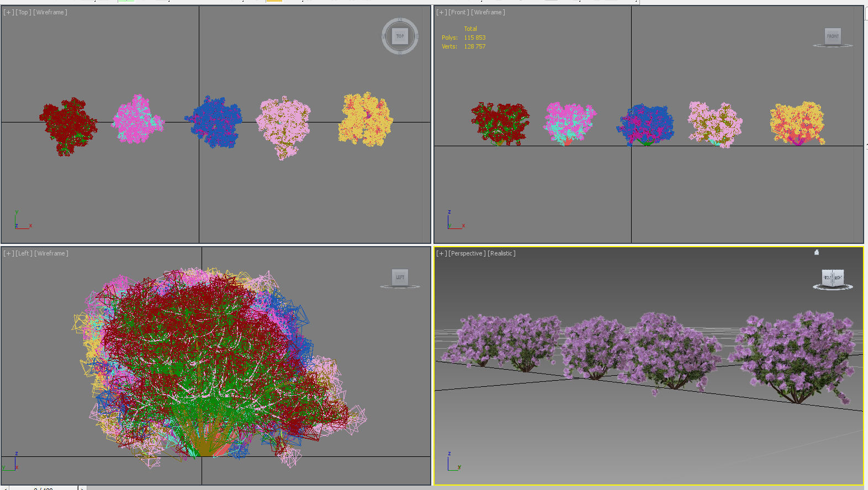The image size is (868, 490).
Task: Open Top viewport's [Wireframe] shading menu
Action: point(50,12)
